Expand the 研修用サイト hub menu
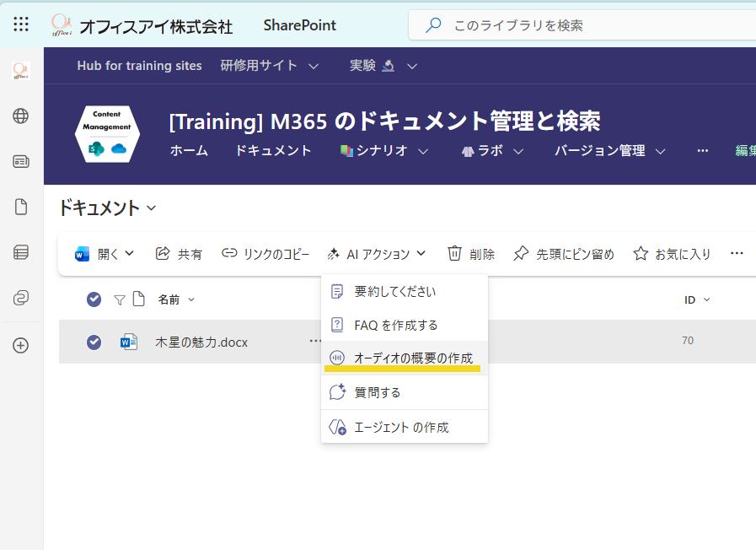The height and width of the screenshot is (550, 756). pyautogui.click(x=270, y=66)
